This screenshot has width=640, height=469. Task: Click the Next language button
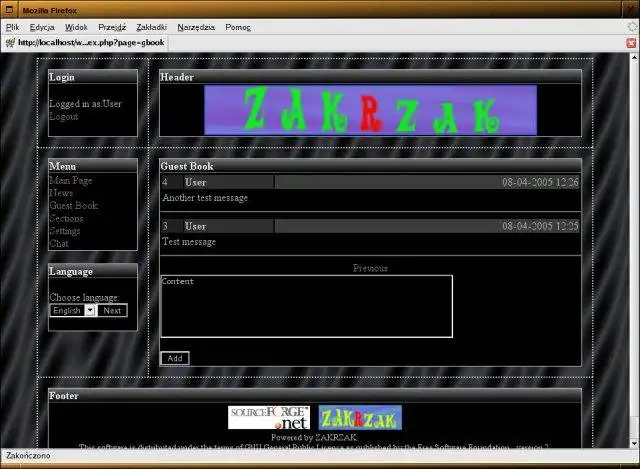click(x=112, y=311)
